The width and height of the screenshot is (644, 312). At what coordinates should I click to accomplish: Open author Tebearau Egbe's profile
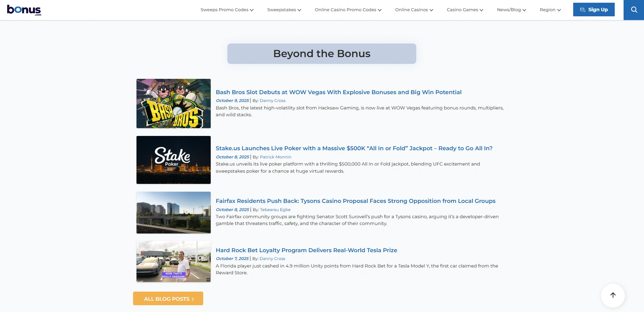(x=275, y=210)
